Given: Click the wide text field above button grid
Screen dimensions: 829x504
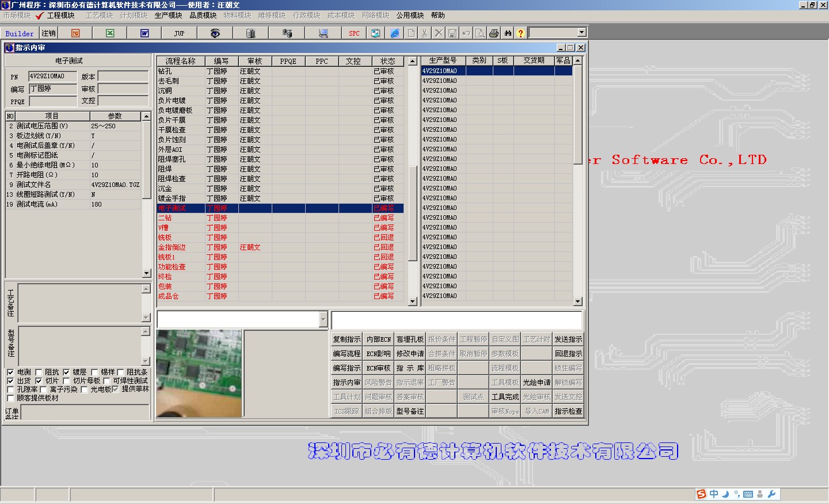Looking at the screenshot, I should pyautogui.click(x=457, y=320).
